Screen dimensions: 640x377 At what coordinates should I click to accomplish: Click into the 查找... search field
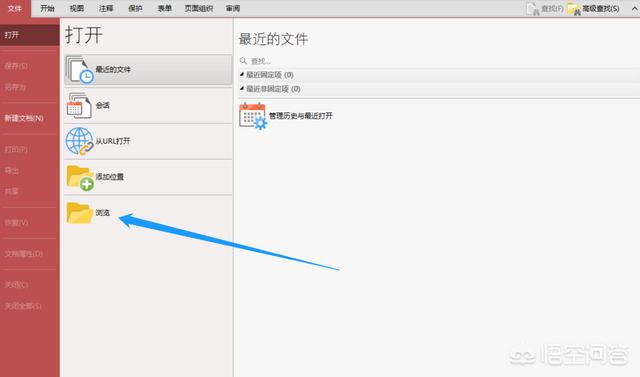click(439, 61)
